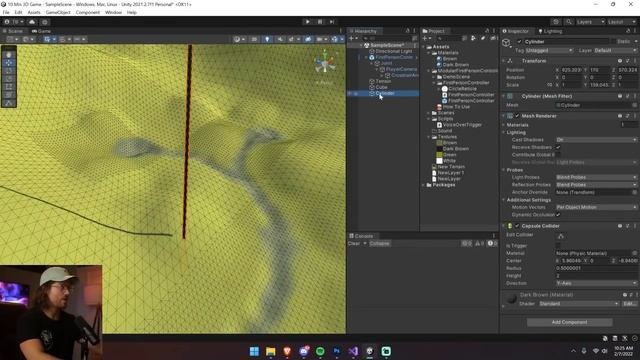Select the Scale tool in Scene overlay
The image size is (640, 360).
point(9,79)
